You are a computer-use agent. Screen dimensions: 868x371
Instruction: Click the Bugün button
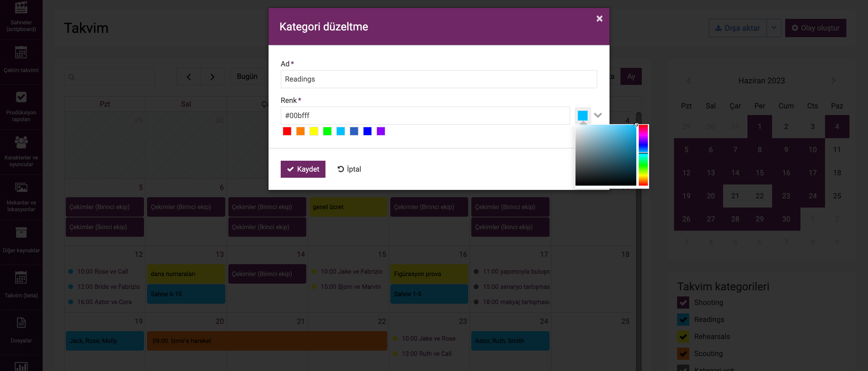(x=247, y=76)
